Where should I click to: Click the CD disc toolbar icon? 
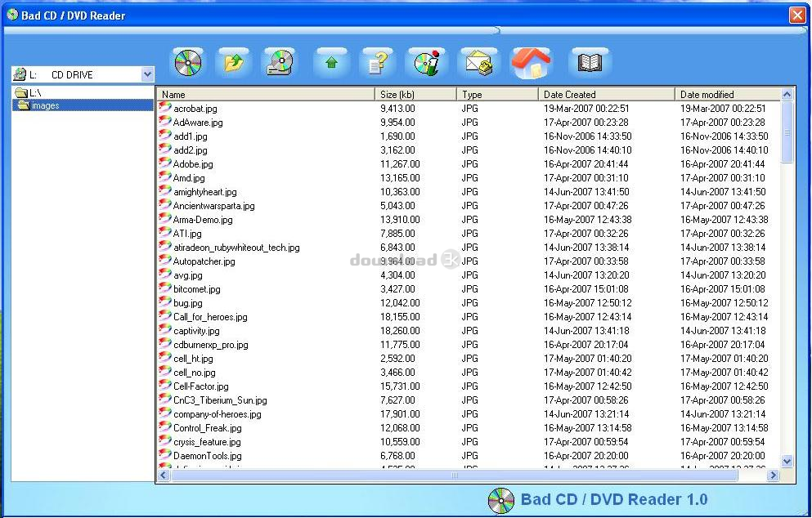(x=188, y=63)
